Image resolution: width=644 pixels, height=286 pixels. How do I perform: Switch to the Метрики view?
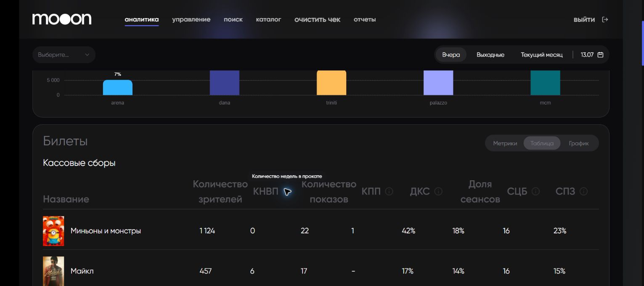(x=505, y=143)
